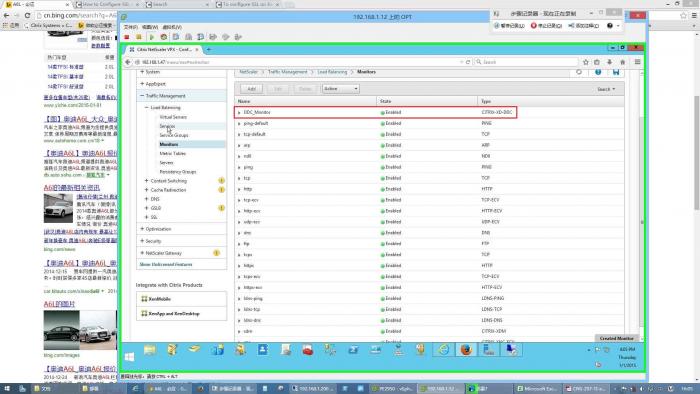Click warning badge next to Content Switching

[221, 181]
